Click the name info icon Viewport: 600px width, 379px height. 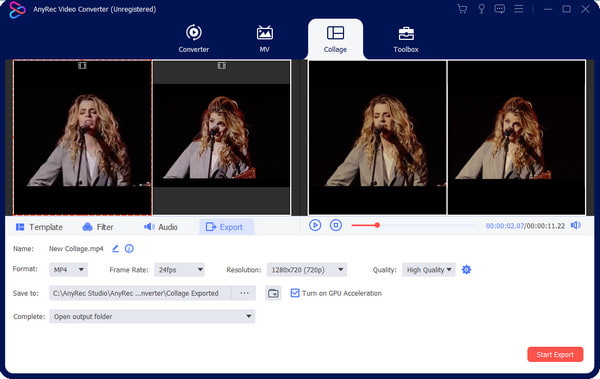(129, 248)
